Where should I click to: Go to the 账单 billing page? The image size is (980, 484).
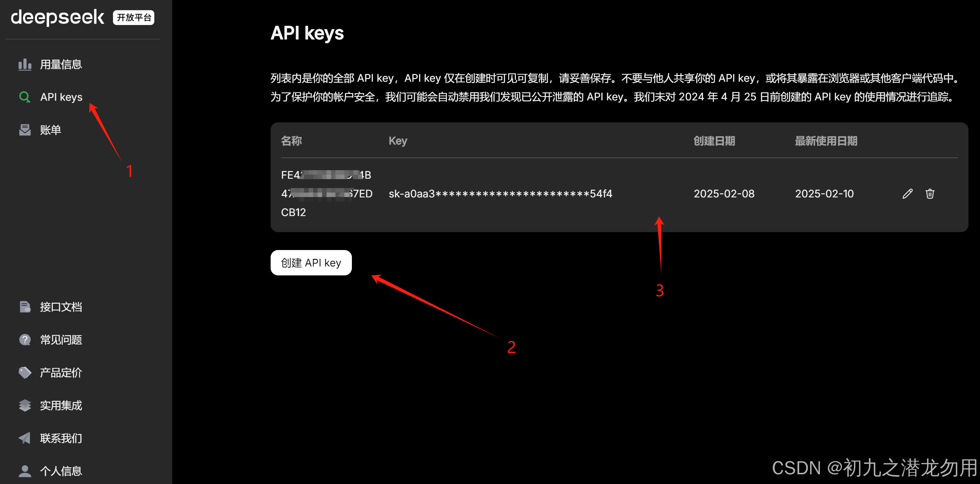[51, 130]
